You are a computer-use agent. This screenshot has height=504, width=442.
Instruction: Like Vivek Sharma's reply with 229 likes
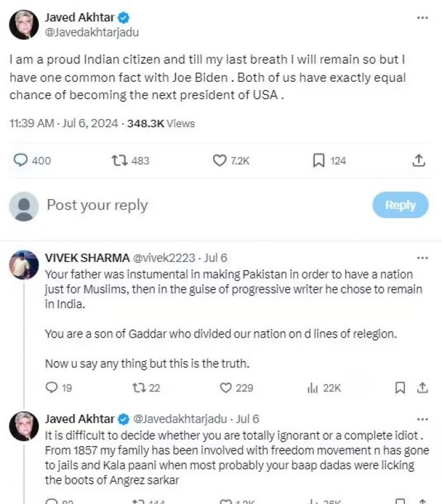coord(226,388)
